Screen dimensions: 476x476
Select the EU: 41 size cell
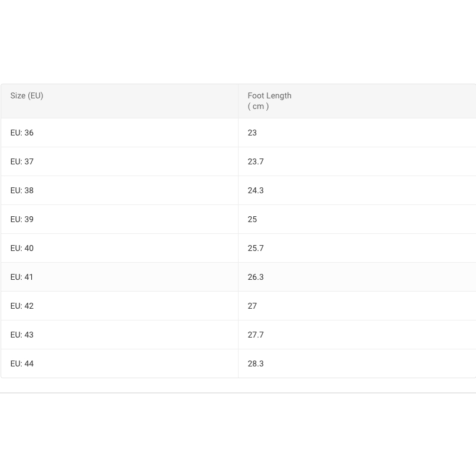22,277
